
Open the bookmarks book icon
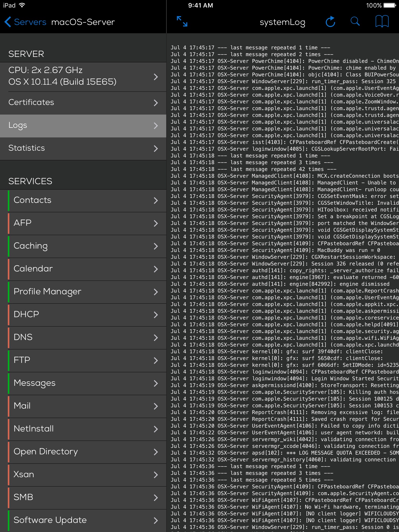pyautogui.click(x=382, y=22)
